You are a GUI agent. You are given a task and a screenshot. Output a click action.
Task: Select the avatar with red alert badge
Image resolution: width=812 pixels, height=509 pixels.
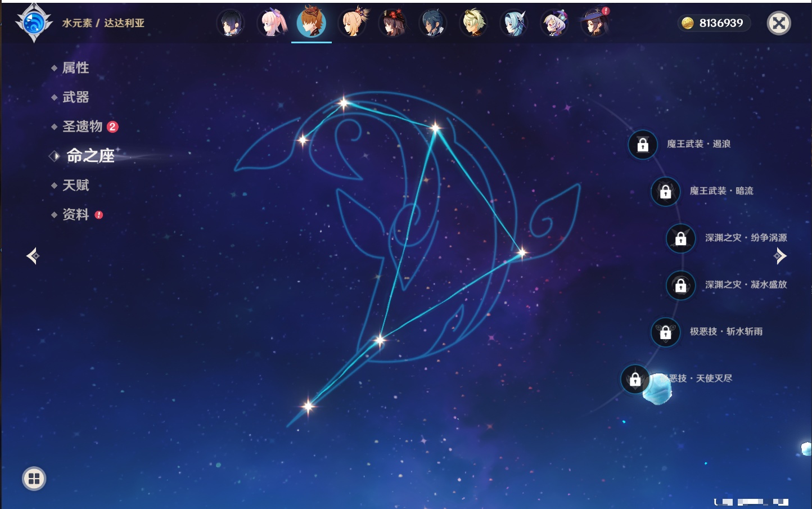point(595,23)
